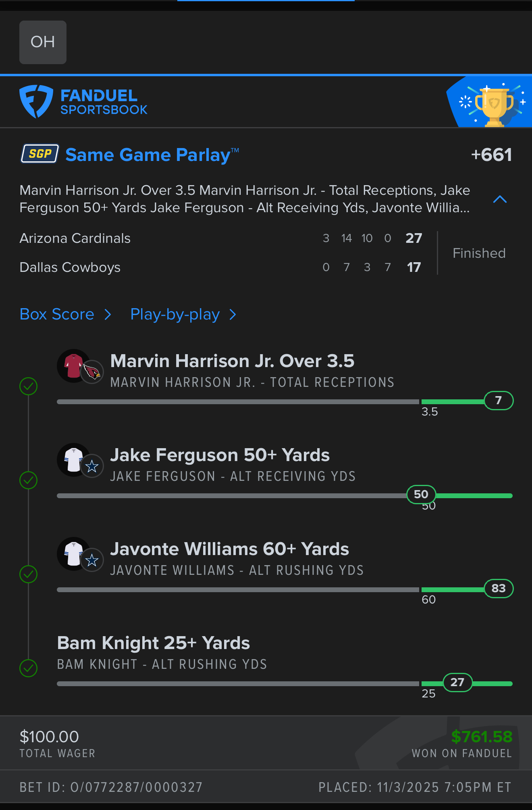Click the yellow SGP badge icon
The image size is (532, 810).
tap(40, 154)
